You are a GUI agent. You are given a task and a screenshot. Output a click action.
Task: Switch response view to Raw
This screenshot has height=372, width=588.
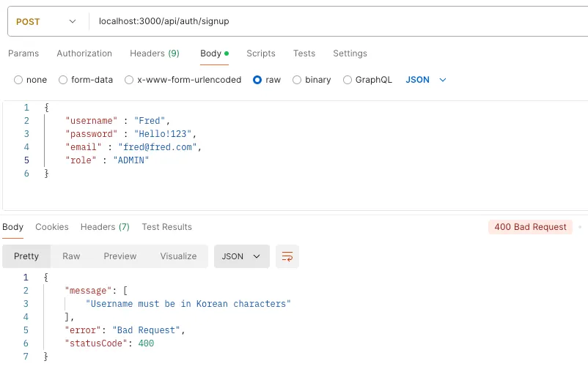click(x=71, y=256)
